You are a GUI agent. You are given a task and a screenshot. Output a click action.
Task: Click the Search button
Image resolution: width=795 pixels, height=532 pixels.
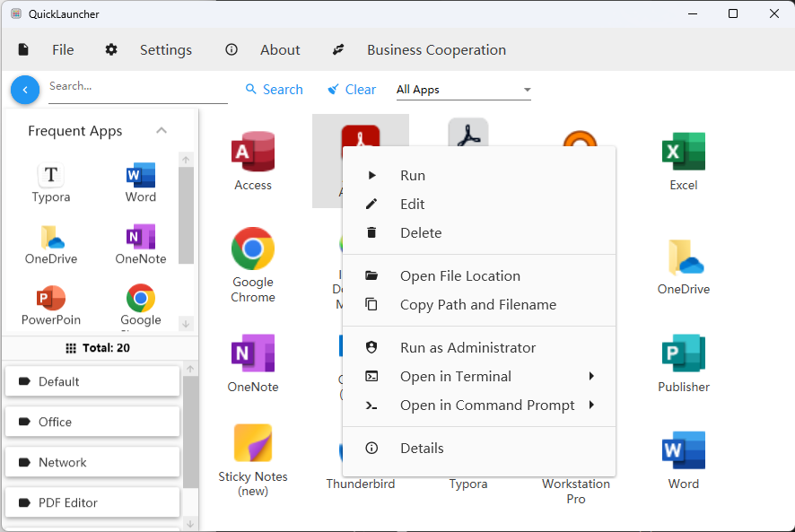tap(275, 90)
